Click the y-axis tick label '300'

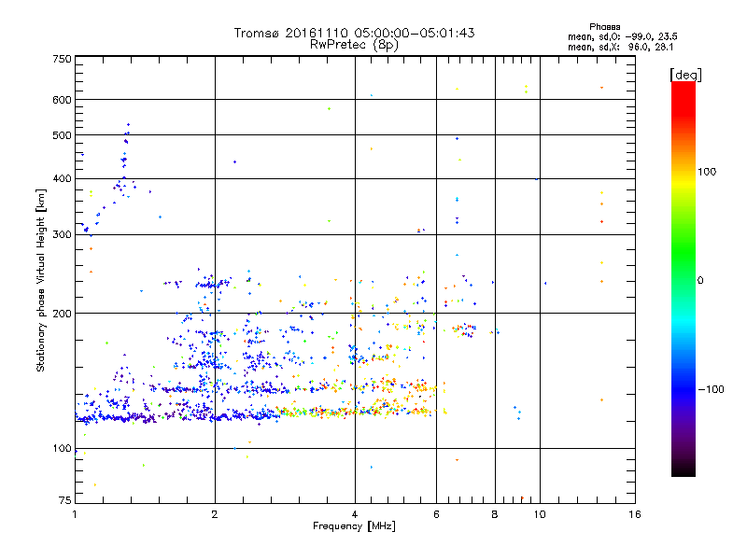pyautogui.click(x=62, y=234)
